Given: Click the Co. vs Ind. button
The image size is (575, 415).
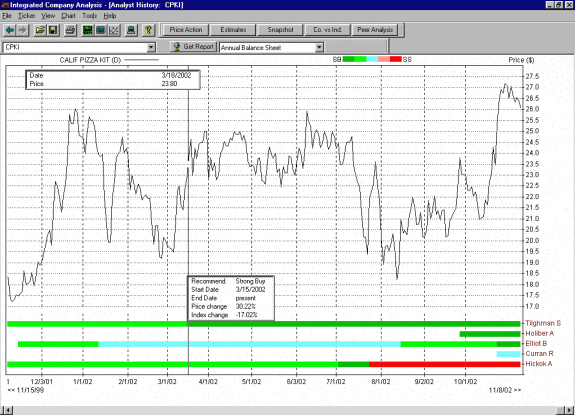Looking at the screenshot, I should tap(327, 30).
